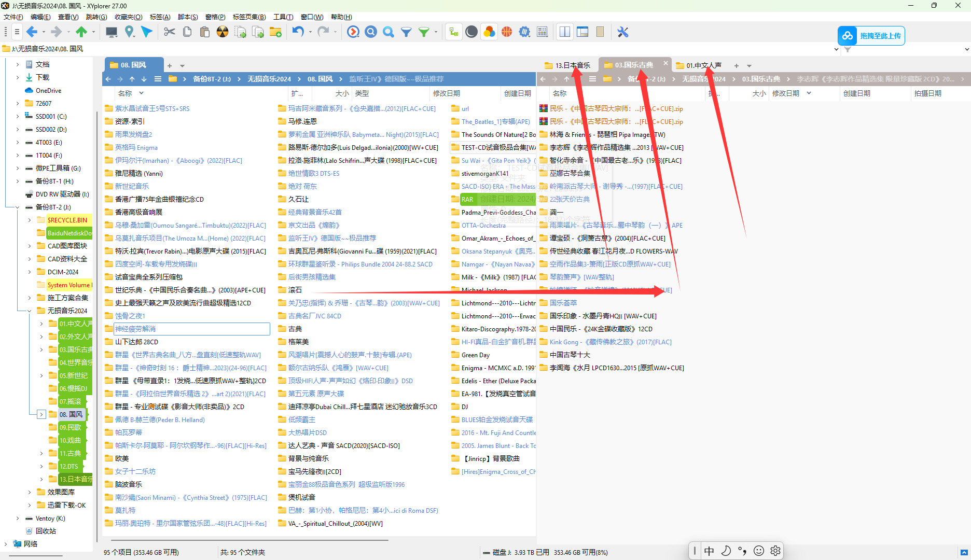Image resolution: width=971 pixels, height=560 pixels.
Task: Open the 工具(T) menu
Action: (x=283, y=17)
